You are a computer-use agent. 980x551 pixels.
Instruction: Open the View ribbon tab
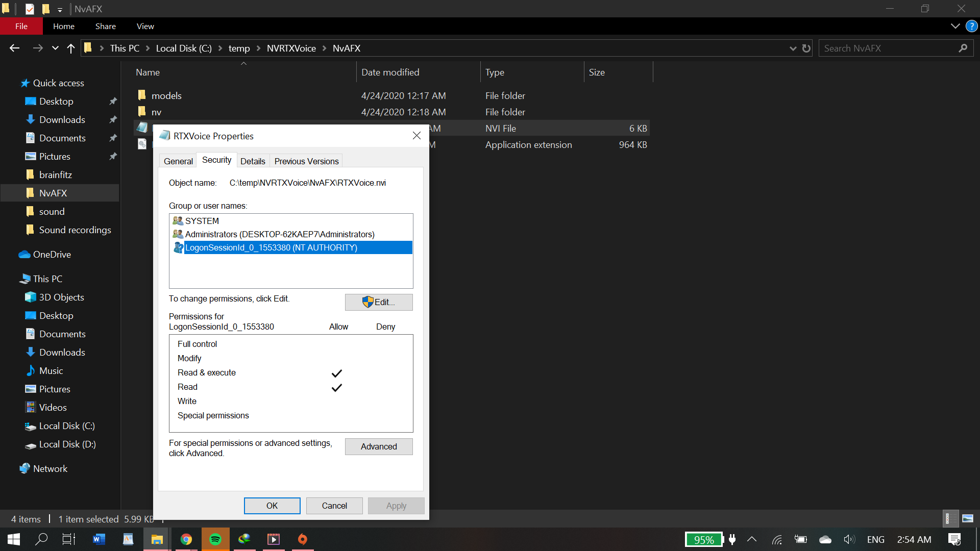coord(145,26)
